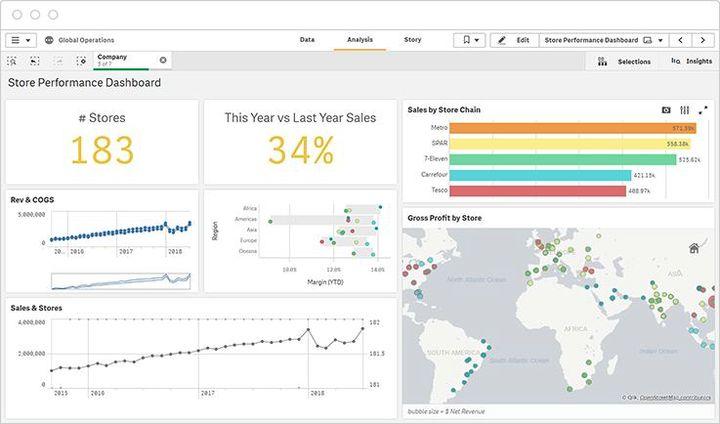Clear the Company selection
720x424 pixels.
[163, 60]
